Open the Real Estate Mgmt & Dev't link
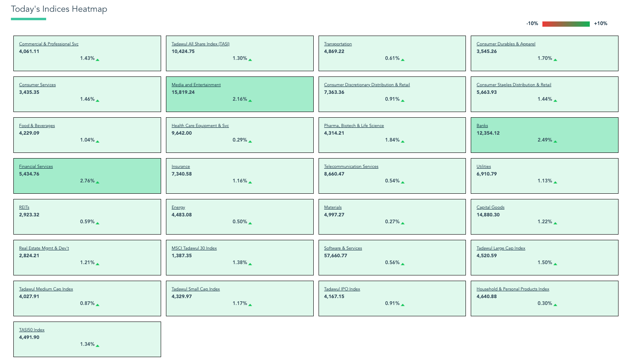This screenshot has height=364, width=627. [x=44, y=248]
